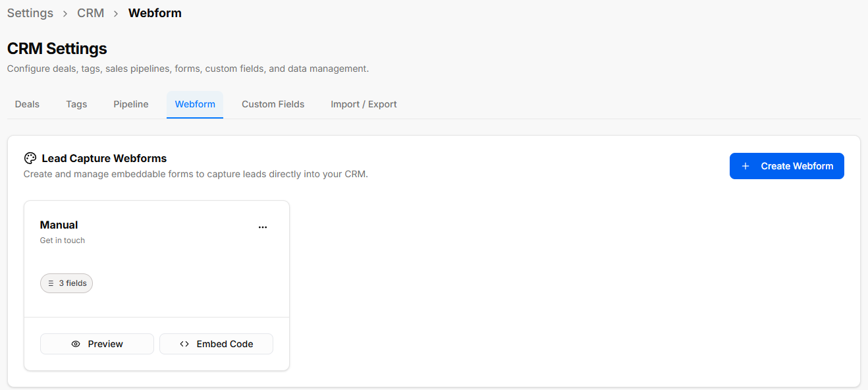Switch to the Import / Export tab
Viewport: 868px width, 390px height.
[364, 104]
